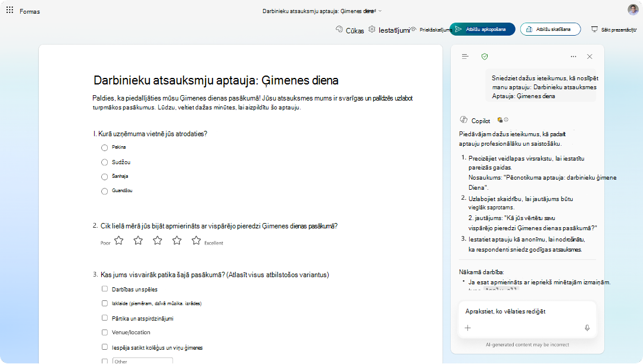Open Cūkas Copilot button in toolbar
Image resolution: width=643 pixels, height=364 pixels.
pos(350,30)
